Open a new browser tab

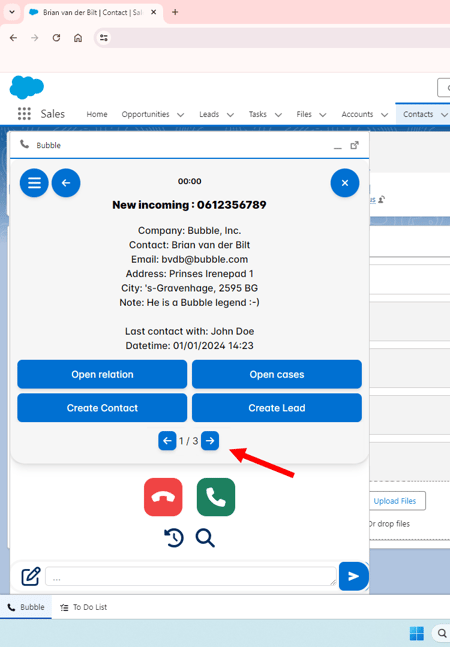pyautogui.click(x=175, y=12)
